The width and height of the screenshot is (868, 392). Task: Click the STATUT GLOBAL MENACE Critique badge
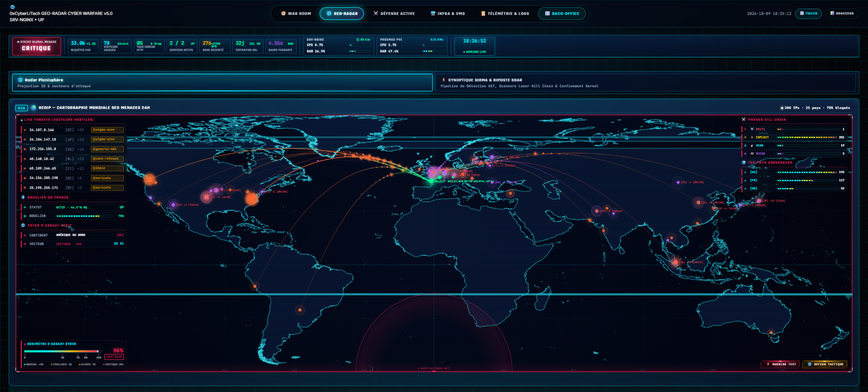click(37, 47)
